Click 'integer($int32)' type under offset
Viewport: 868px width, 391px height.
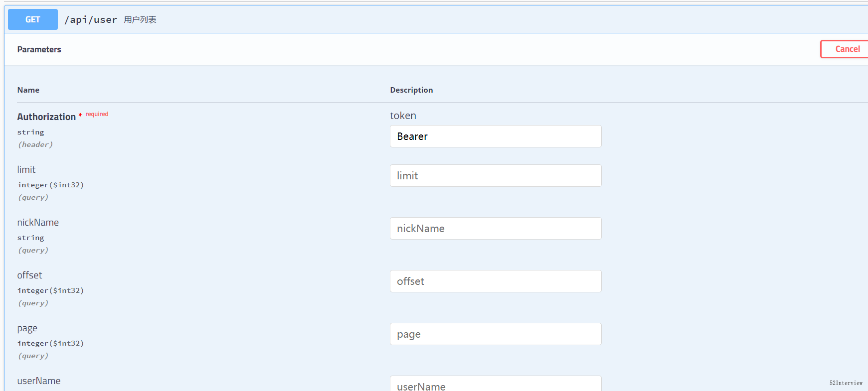point(50,290)
